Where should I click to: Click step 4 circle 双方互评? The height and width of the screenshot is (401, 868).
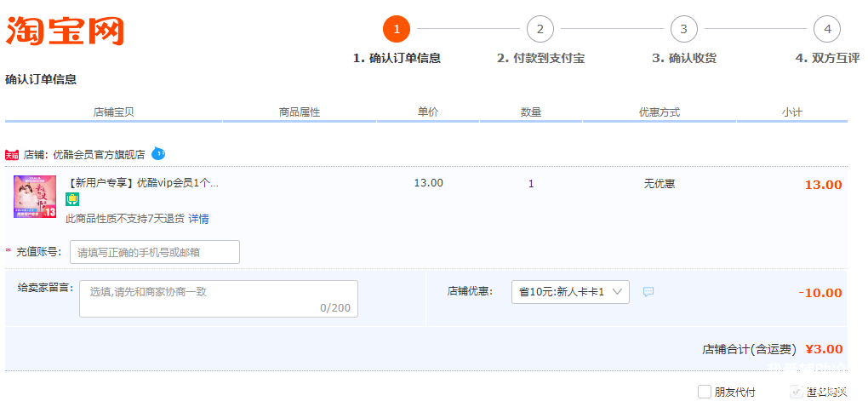(x=827, y=29)
